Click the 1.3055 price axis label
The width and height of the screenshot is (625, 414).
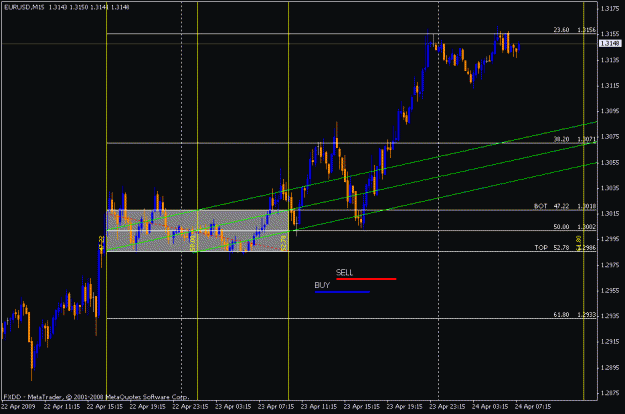point(610,163)
